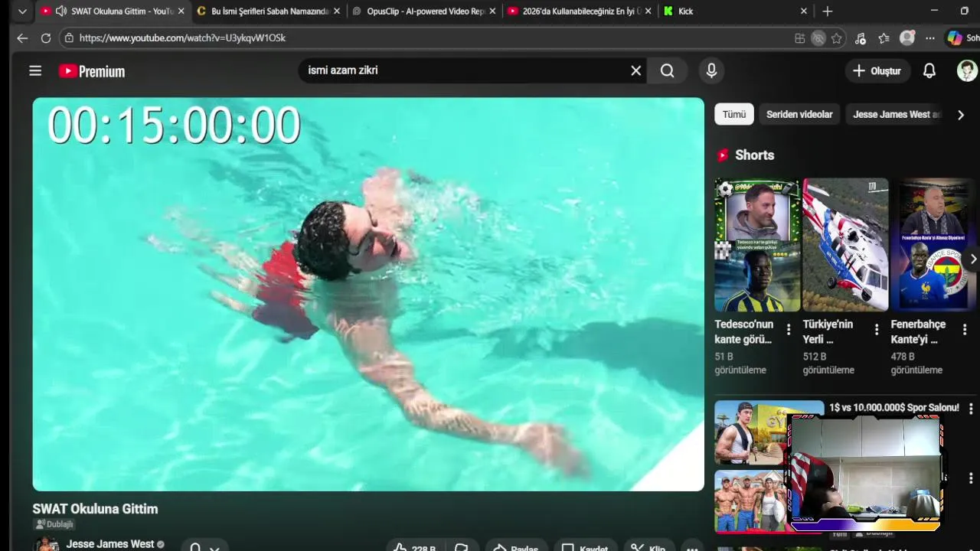Click the tracking prevention eye icon
The image size is (980, 551).
pyautogui.click(x=818, y=38)
